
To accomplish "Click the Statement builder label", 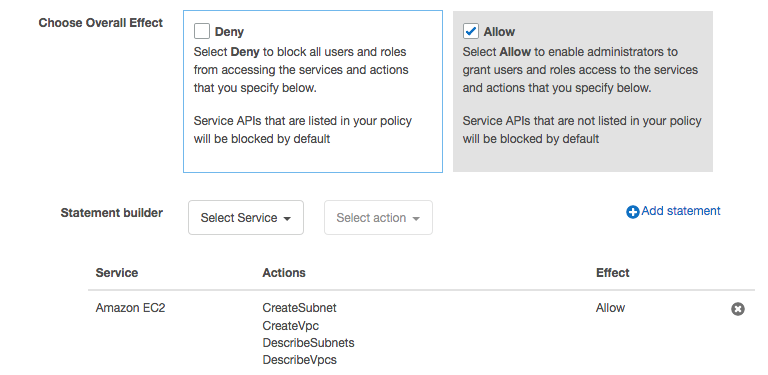I will (x=112, y=213).
